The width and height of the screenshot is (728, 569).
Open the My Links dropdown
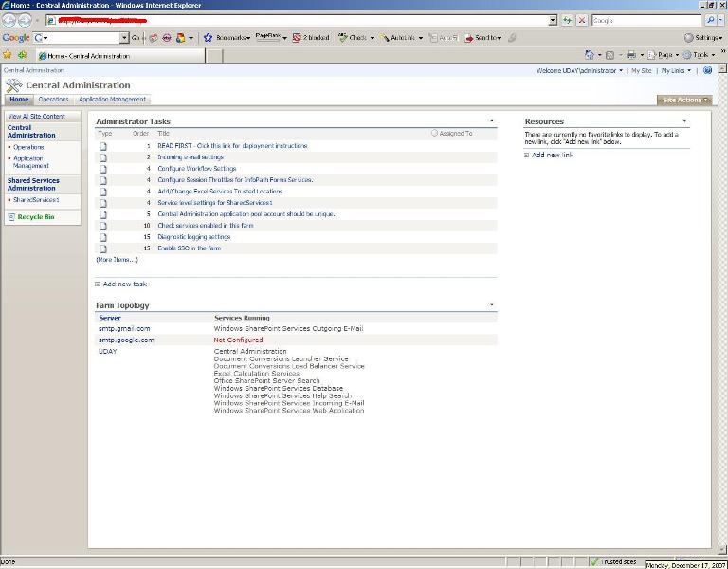676,70
